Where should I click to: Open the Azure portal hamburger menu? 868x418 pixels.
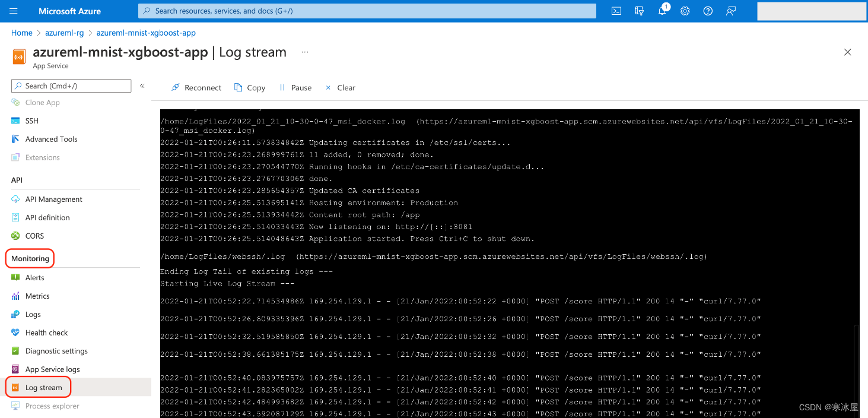pos(14,11)
